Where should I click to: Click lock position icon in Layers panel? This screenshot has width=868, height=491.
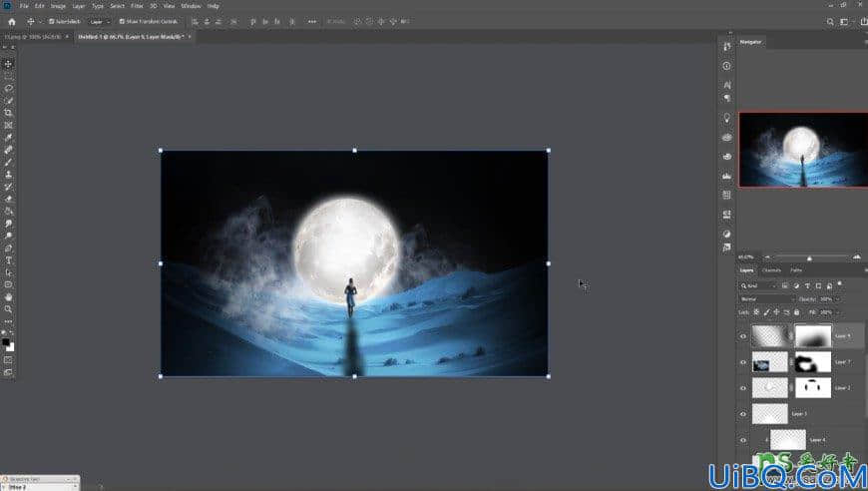click(776, 312)
